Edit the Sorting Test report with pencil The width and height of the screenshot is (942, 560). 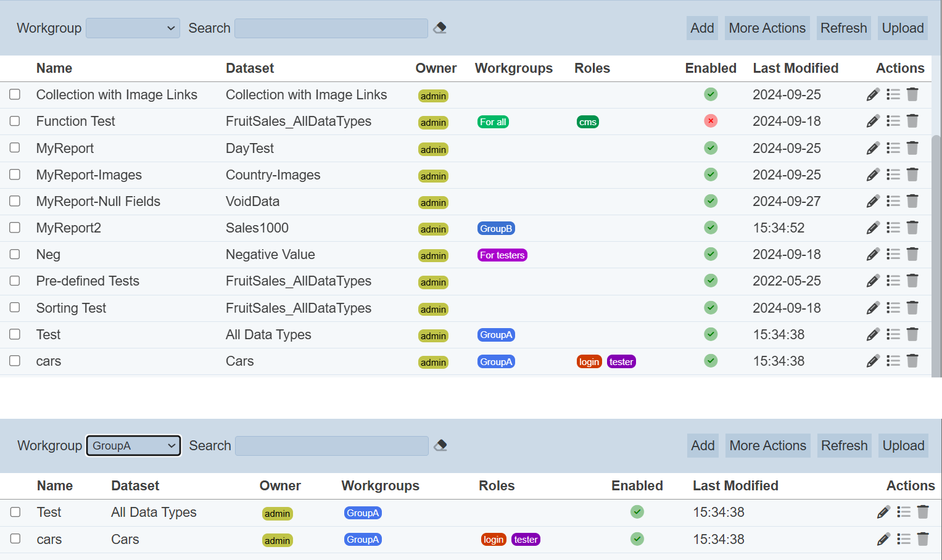(x=873, y=308)
